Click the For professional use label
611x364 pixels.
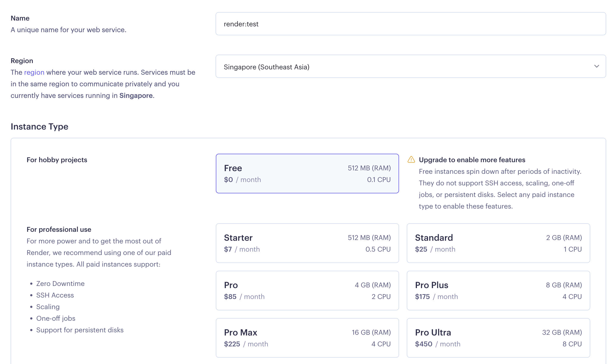click(x=59, y=229)
